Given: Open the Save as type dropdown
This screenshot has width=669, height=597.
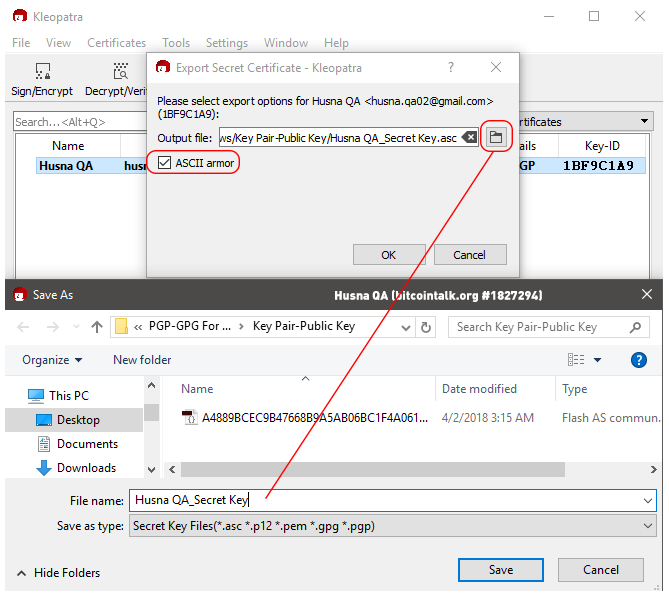Looking at the screenshot, I should point(393,526).
